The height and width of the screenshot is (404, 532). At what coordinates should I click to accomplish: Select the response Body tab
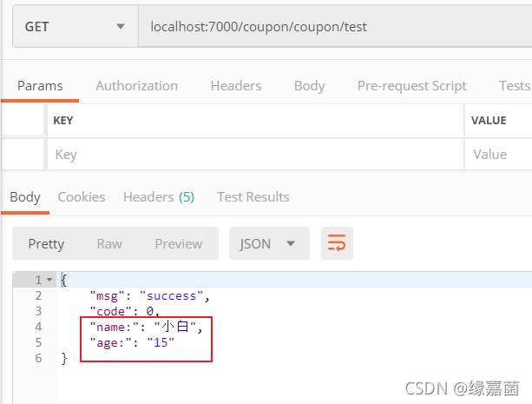click(x=25, y=197)
